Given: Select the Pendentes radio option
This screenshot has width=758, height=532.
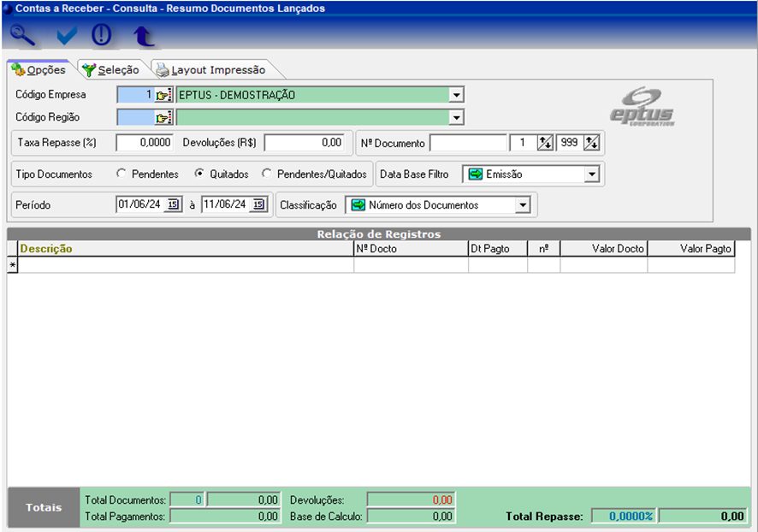Looking at the screenshot, I should pyautogui.click(x=121, y=174).
